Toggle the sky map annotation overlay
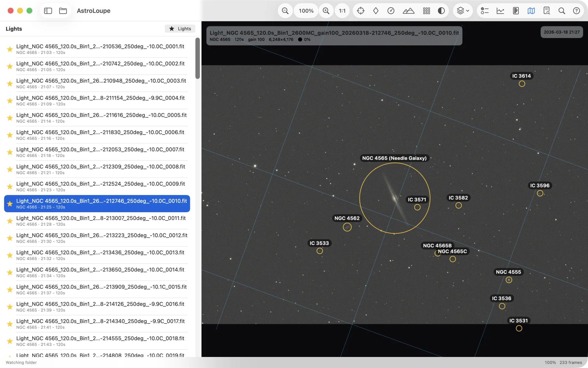The width and height of the screenshot is (588, 368). [531, 11]
